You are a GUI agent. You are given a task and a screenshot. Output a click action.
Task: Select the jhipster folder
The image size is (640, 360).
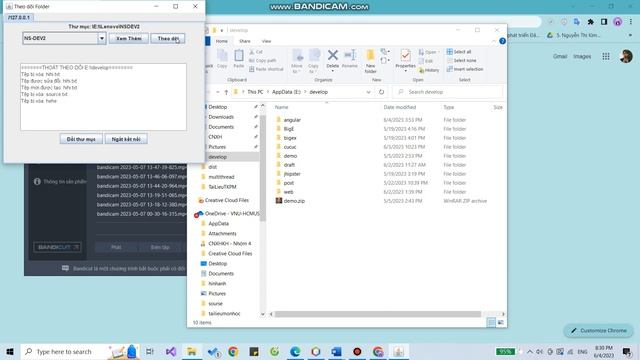pos(292,174)
